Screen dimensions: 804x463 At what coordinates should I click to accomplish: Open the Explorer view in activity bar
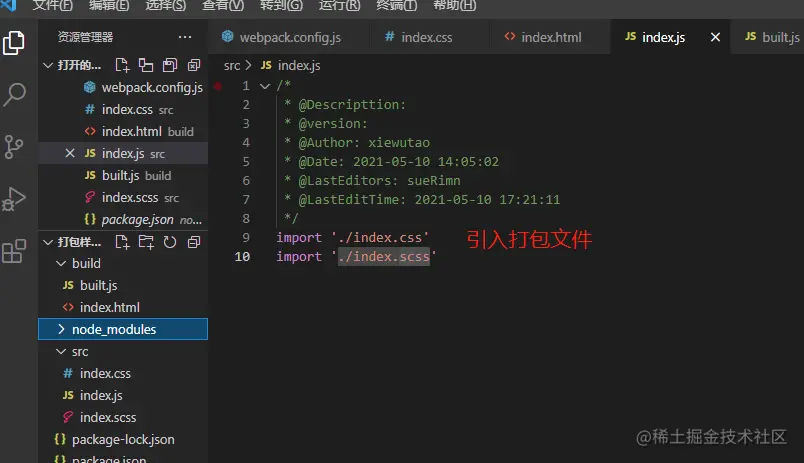pyautogui.click(x=14, y=43)
